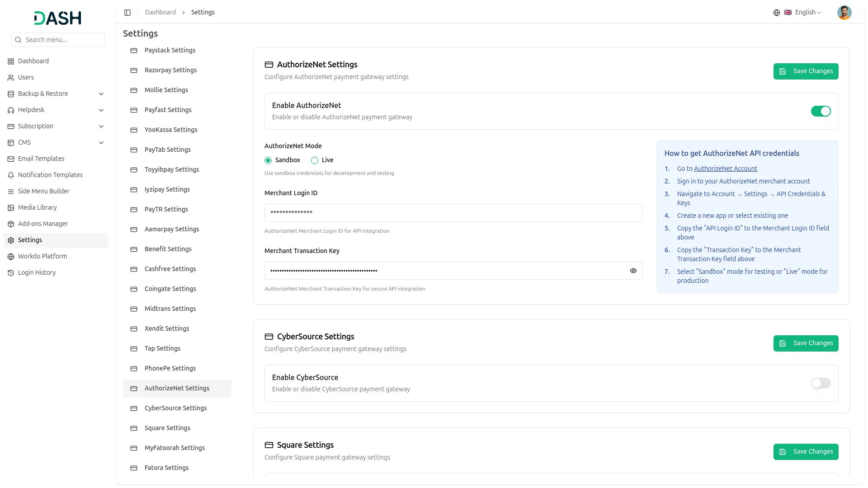Open PayTab Settings section
The image size is (868, 488).
point(177,150)
